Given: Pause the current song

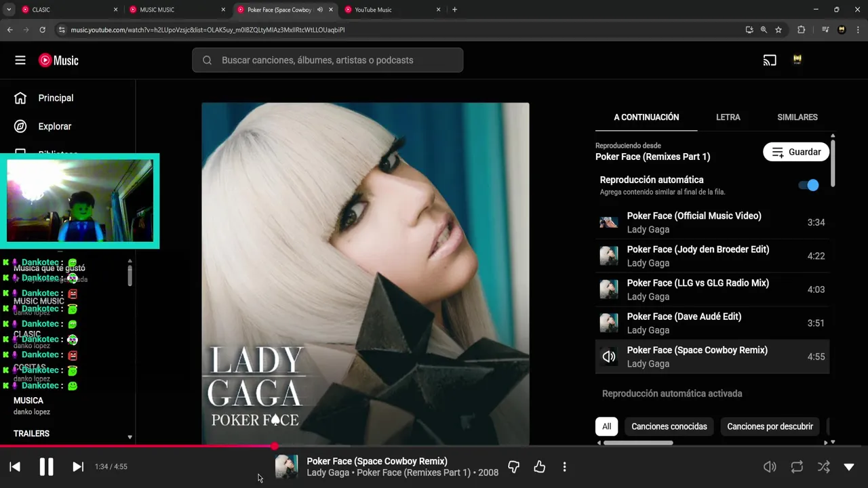Looking at the screenshot, I should (46, 467).
